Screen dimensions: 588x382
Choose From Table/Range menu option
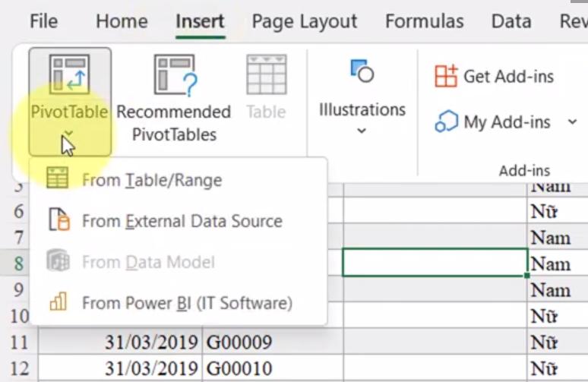coord(179,180)
